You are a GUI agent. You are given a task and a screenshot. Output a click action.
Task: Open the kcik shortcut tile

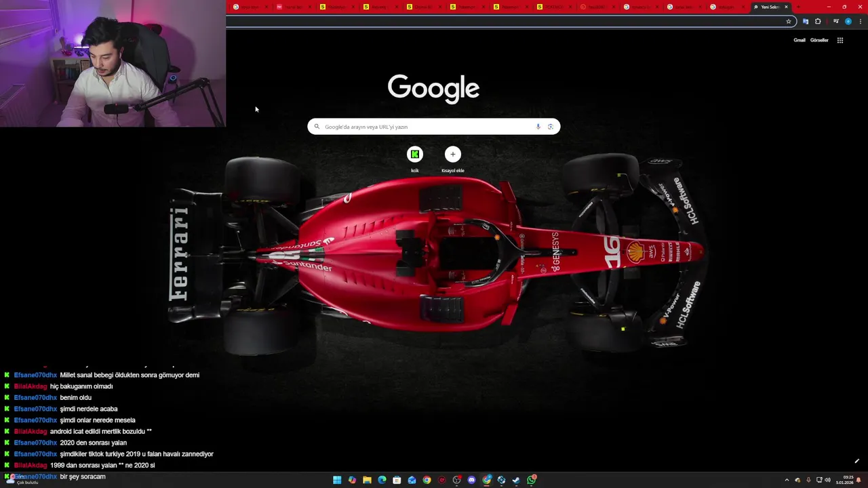point(415,155)
